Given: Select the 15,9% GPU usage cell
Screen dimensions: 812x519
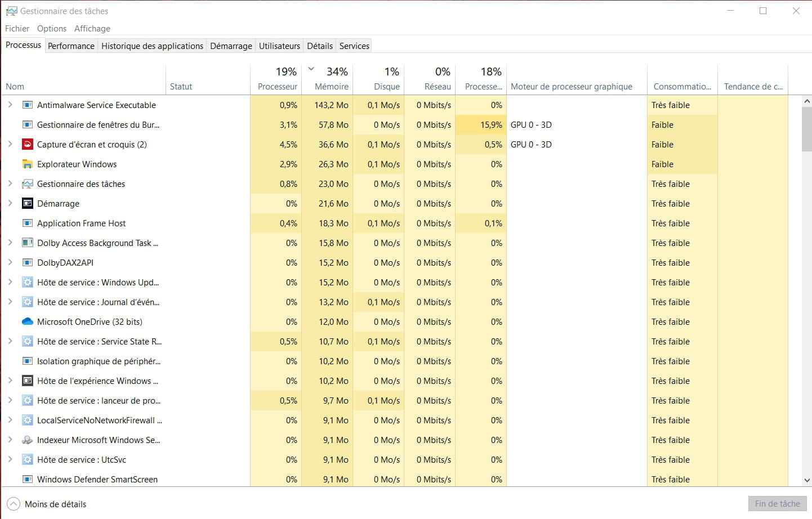Looking at the screenshot, I should click(x=481, y=125).
